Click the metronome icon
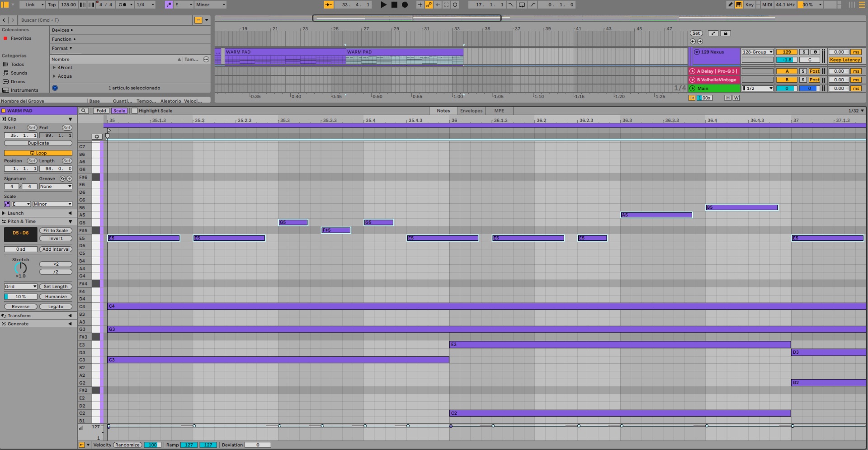The width and height of the screenshot is (868, 450). (122, 5)
